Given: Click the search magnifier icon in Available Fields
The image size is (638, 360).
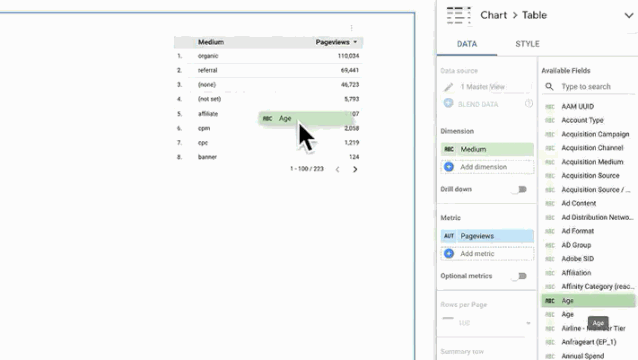Looking at the screenshot, I should pyautogui.click(x=549, y=87).
